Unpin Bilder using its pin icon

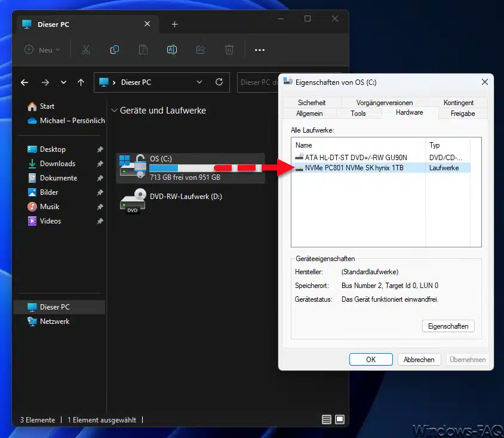(x=100, y=192)
